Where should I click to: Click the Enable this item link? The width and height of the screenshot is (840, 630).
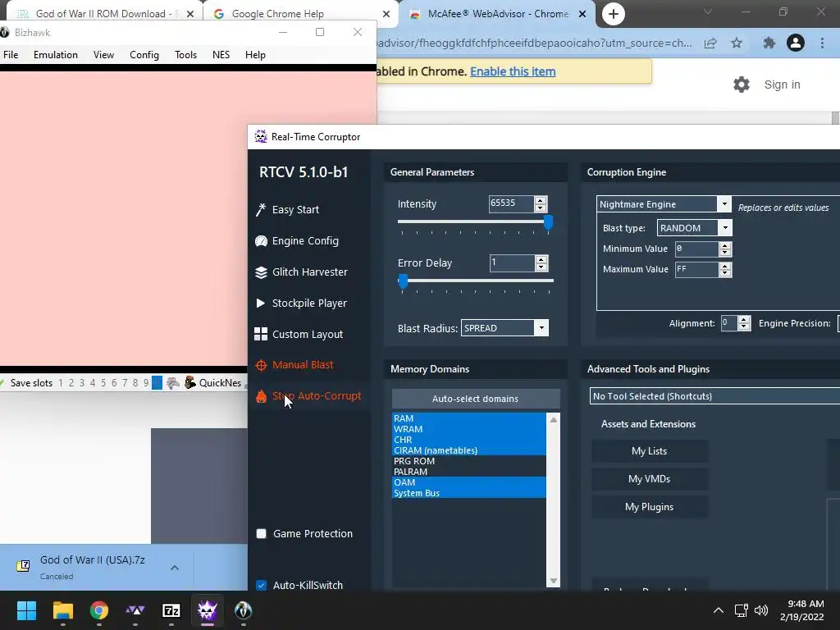(x=513, y=71)
